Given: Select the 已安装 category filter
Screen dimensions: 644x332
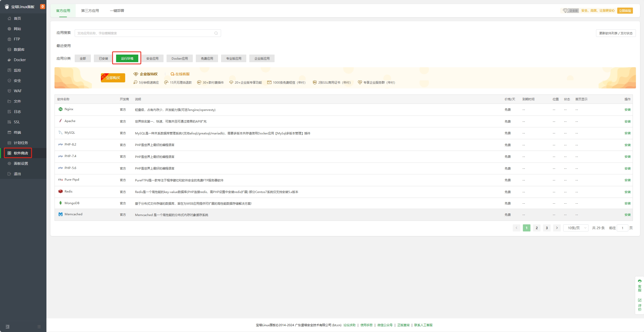Looking at the screenshot, I should coord(103,58).
